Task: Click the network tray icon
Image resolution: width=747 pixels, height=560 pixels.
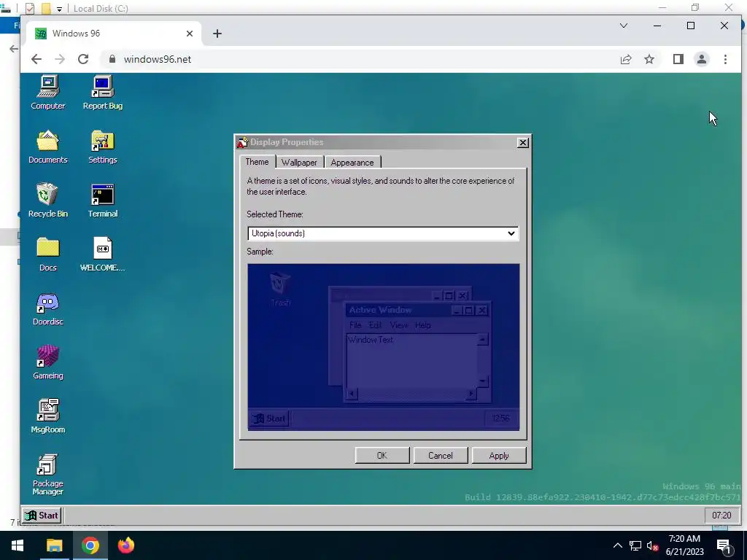Action: (x=635, y=545)
